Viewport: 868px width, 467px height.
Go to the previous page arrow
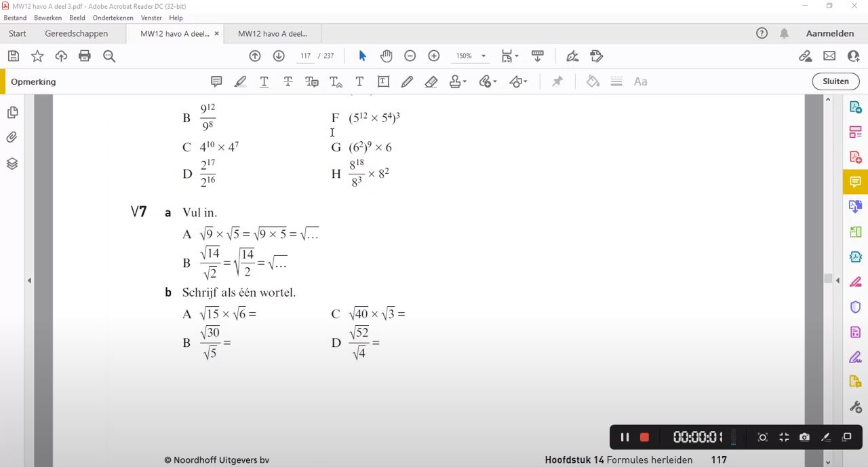click(x=255, y=56)
